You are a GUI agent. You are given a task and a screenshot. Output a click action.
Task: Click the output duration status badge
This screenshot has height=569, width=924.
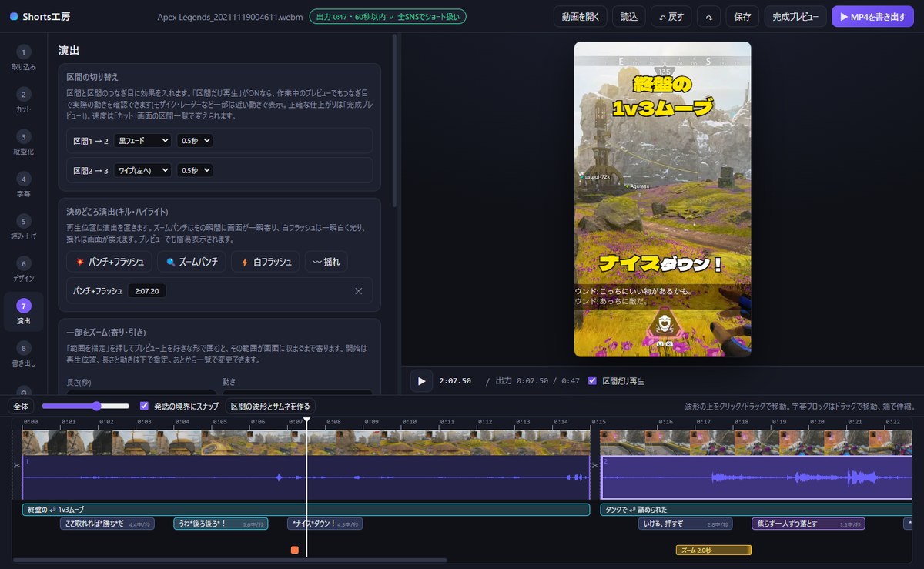tap(387, 16)
